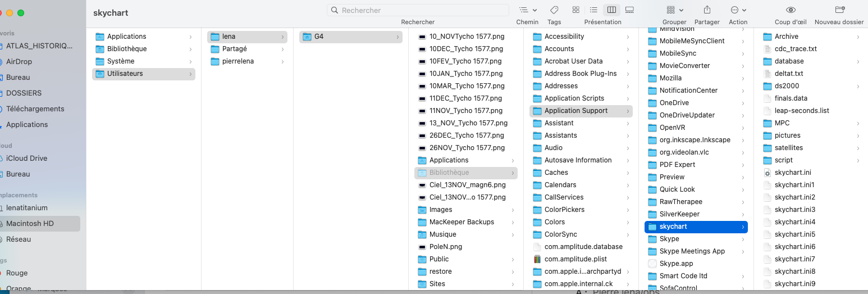Open the skychart.ini settings file
The image size is (868, 294).
click(793, 173)
